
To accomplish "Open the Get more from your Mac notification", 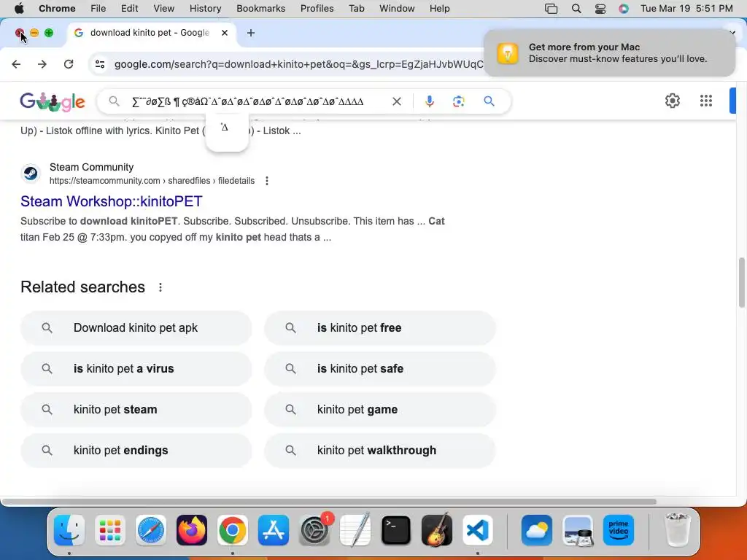I will coord(609,52).
